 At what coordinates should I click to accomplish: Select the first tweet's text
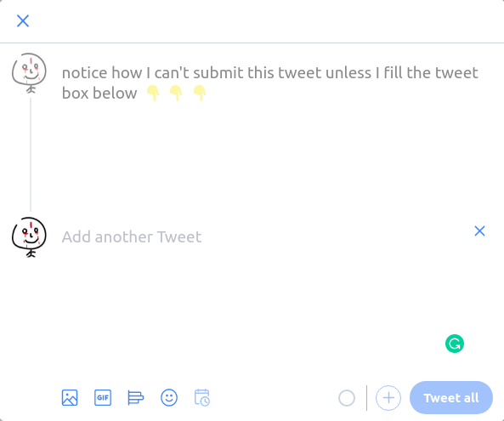270,83
